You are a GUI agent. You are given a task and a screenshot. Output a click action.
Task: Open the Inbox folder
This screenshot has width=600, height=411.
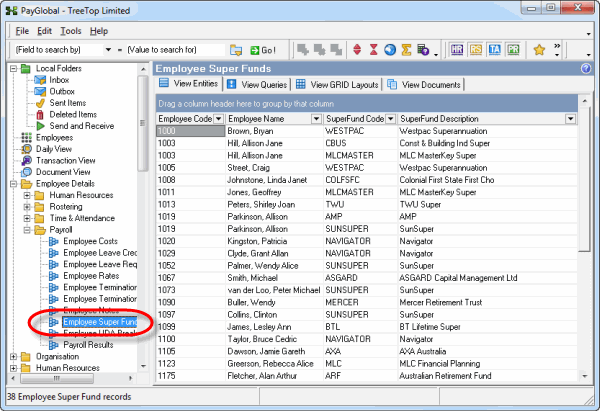(58, 80)
